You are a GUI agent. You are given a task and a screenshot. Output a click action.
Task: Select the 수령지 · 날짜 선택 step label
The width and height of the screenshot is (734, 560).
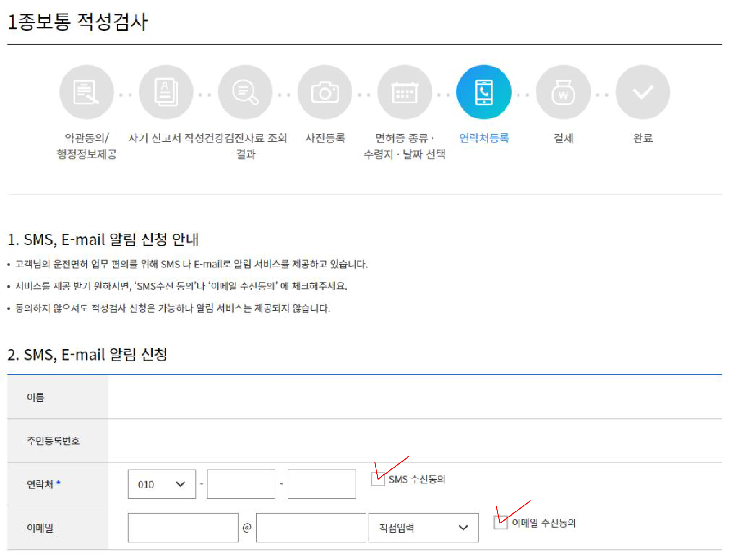click(x=405, y=154)
